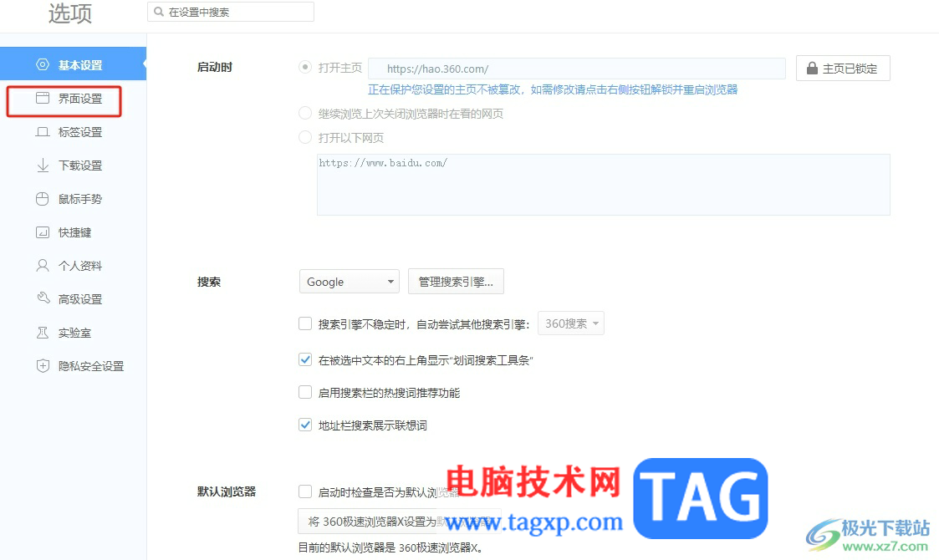Go to 下载设置 section
Image resolution: width=939 pixels, height=560 pixels.
click(73, 165)
